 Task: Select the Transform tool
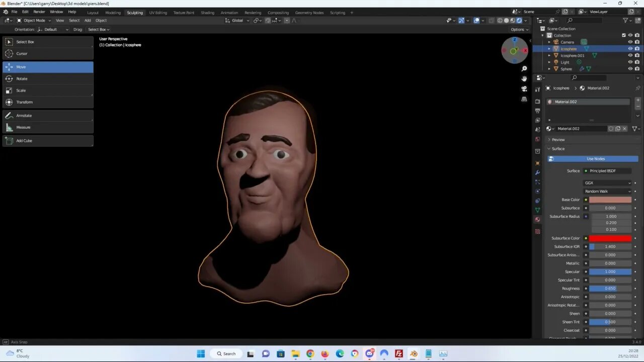coord(48,102)
